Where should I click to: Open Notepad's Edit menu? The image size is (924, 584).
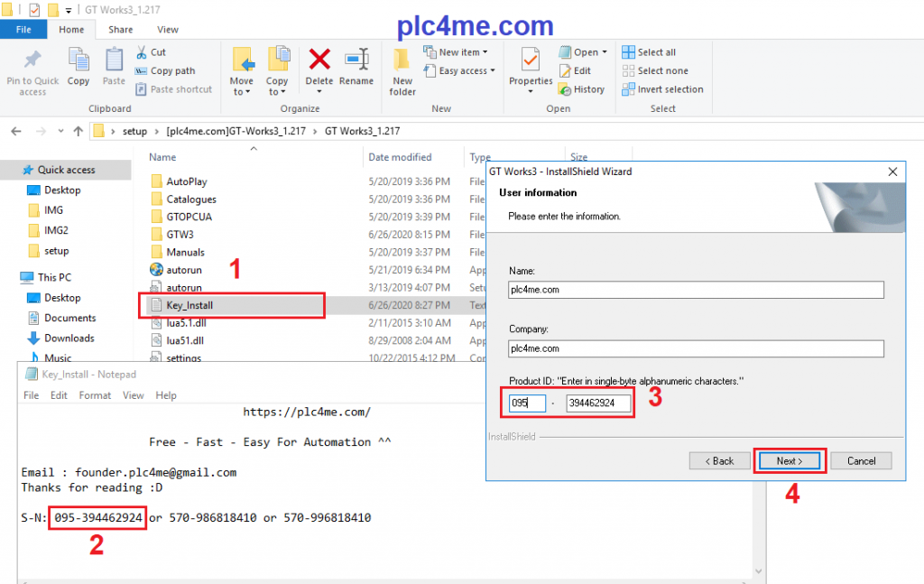59,395
